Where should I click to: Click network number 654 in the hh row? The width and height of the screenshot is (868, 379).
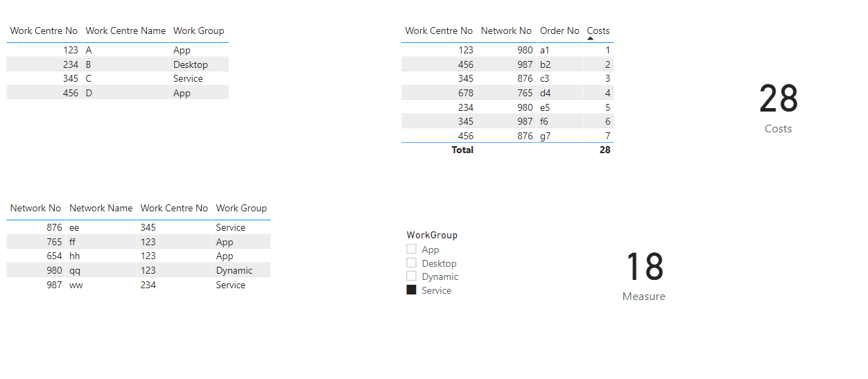tap(54, 256)
